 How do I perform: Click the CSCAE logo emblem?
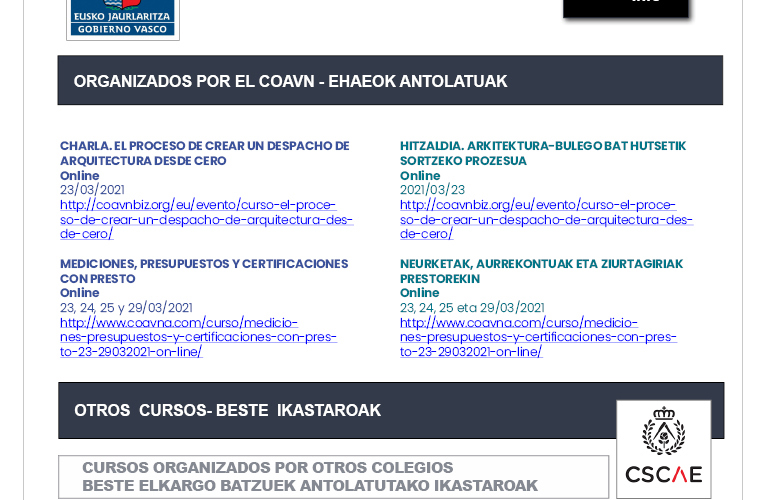pyautogui.click(x=663, y=449)
